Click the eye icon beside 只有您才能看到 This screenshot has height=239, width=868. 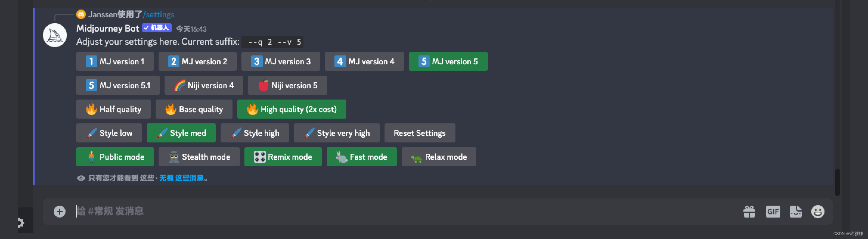click(x=81, y=178)
